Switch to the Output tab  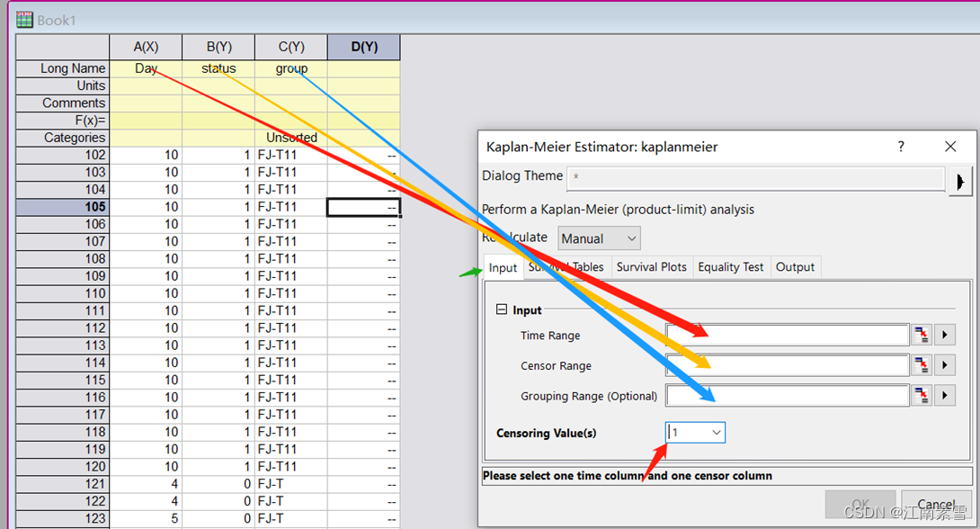795,267
